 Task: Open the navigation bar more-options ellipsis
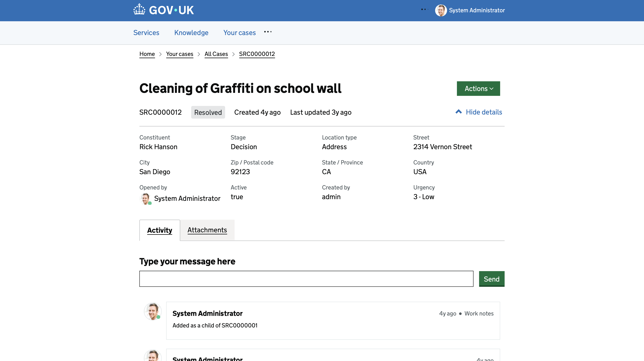268,32
